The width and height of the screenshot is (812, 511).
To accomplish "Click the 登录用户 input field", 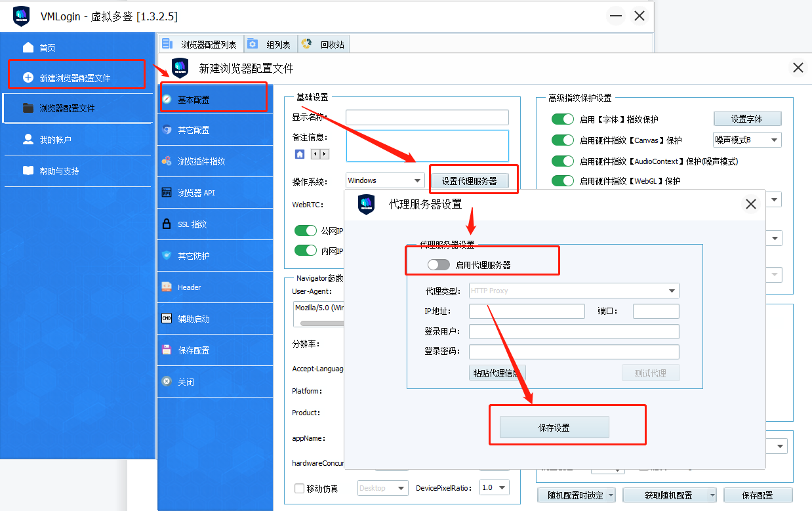I will click(574, 331).
